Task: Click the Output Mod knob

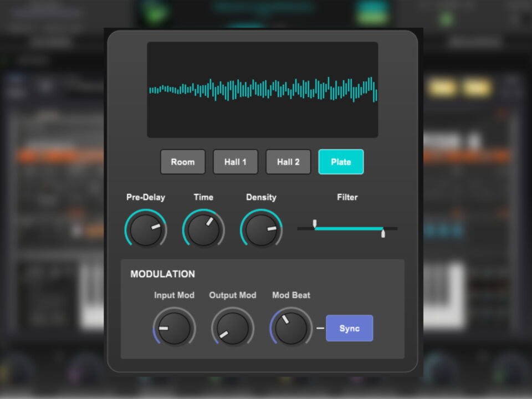Action: coord(233,328)
